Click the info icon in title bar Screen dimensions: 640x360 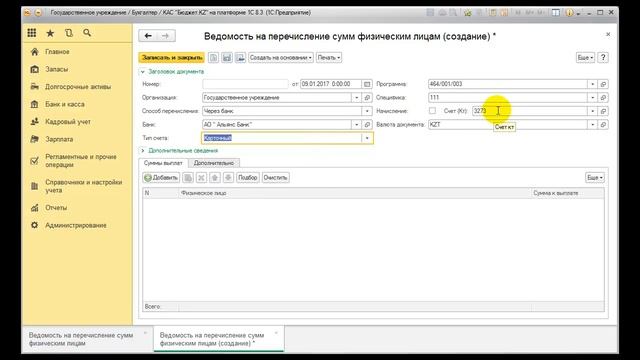click(569, 13)
